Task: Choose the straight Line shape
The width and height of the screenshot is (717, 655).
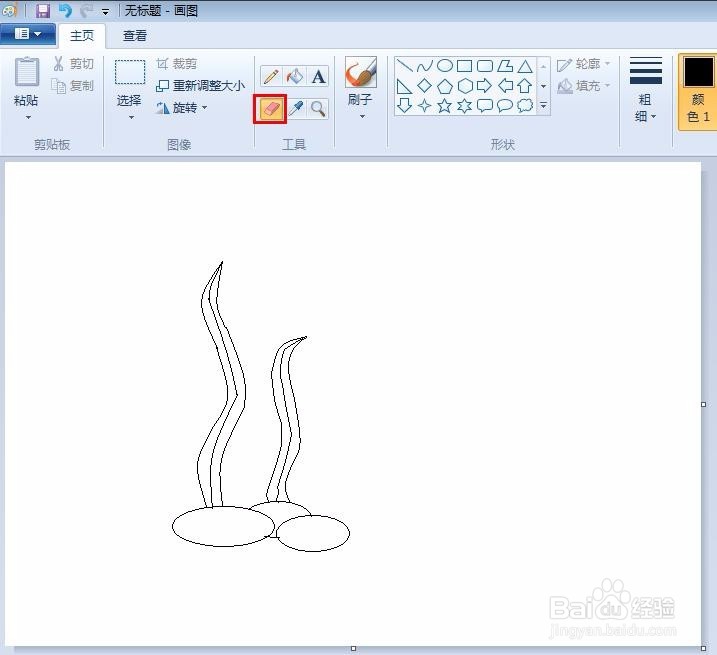Action: point(404,65)
